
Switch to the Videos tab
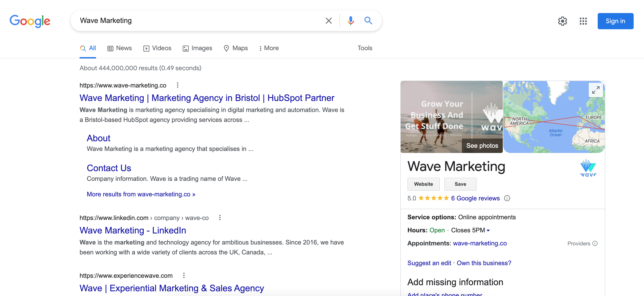click(157, 48)
